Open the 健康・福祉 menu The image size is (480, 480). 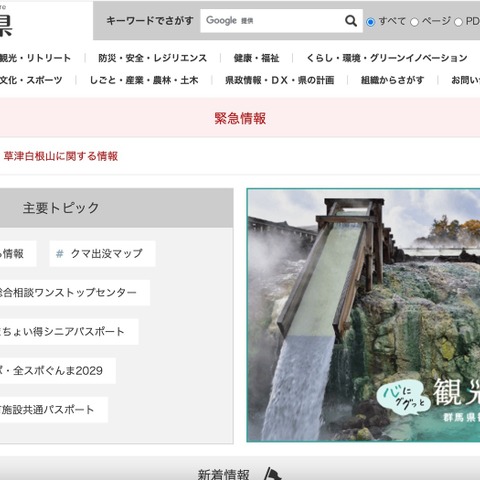click(256, 58)
